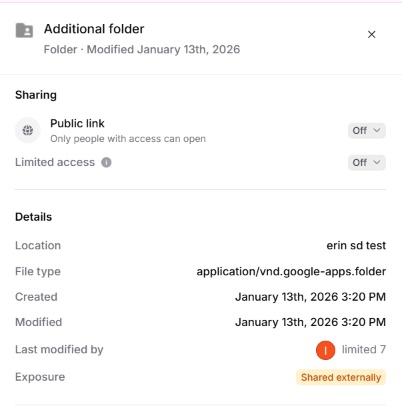Viewport: 402px width, 408px height.
Task: Click the Sharing section heading
Action: tap(36, 95)
